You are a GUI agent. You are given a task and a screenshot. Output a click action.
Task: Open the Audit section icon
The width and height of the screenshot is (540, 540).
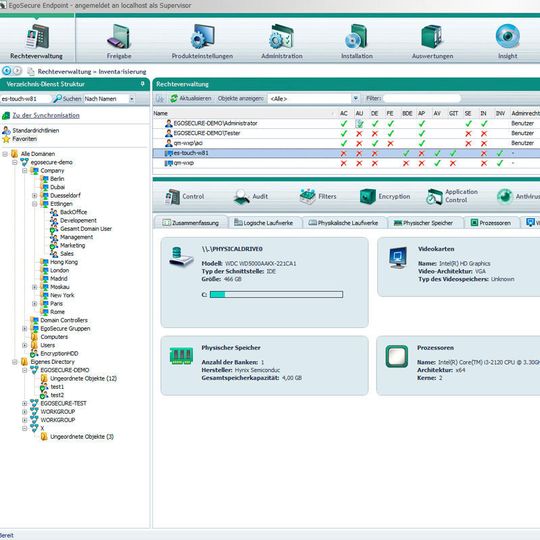[x=241, y=197]
